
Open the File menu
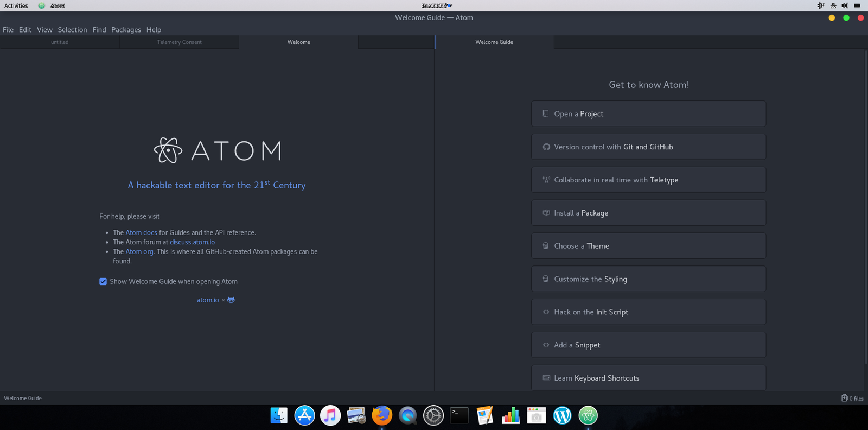[x=8, y=29]
